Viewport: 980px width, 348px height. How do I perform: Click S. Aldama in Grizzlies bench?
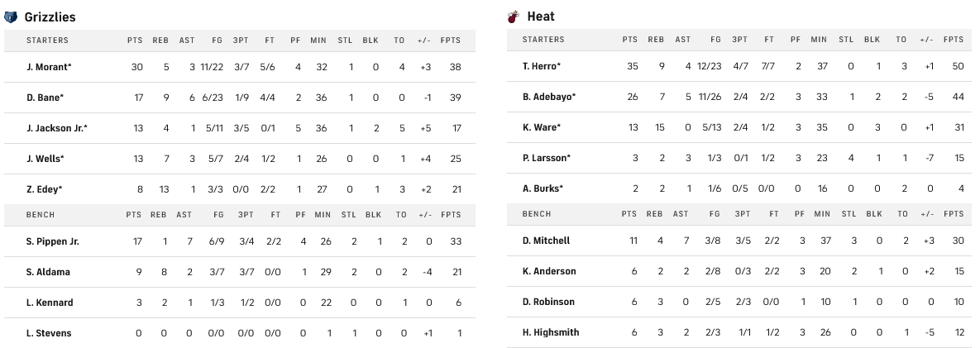click(x=48, y=272)
